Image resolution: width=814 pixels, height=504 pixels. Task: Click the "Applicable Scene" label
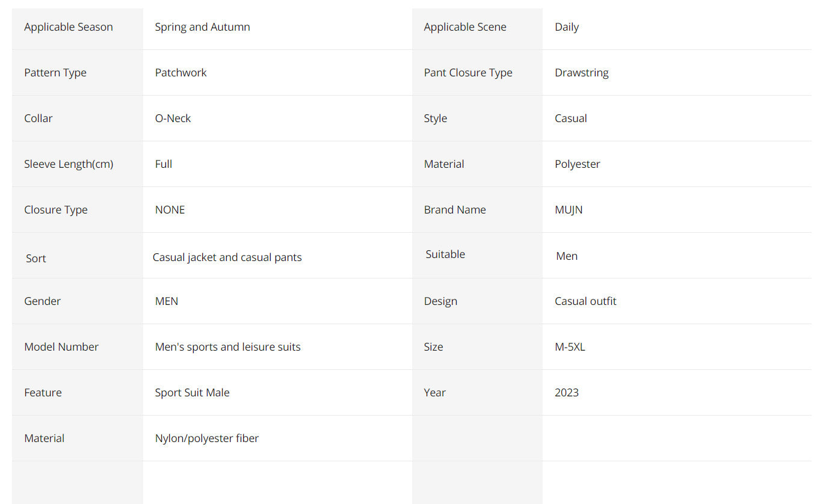tap(465, 27)
